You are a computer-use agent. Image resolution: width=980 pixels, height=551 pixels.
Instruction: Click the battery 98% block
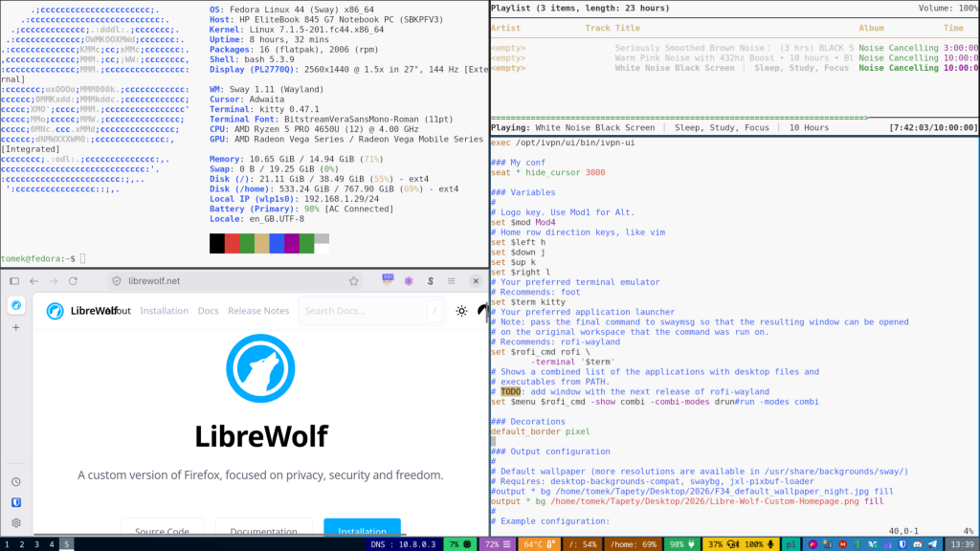point(682,544)
